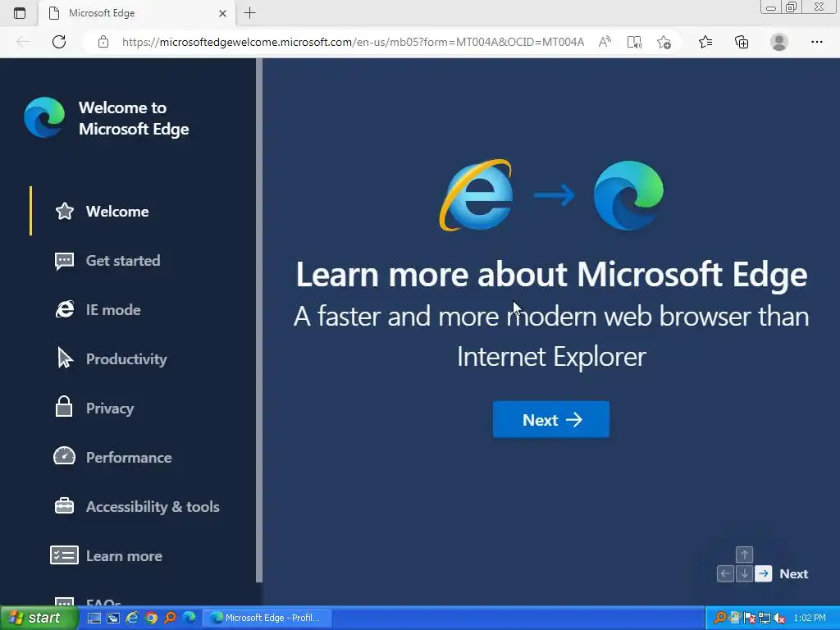This screenshot has width=840, height=630.
Task: Navigate to Performance section
Action: (x=129, y=458)
